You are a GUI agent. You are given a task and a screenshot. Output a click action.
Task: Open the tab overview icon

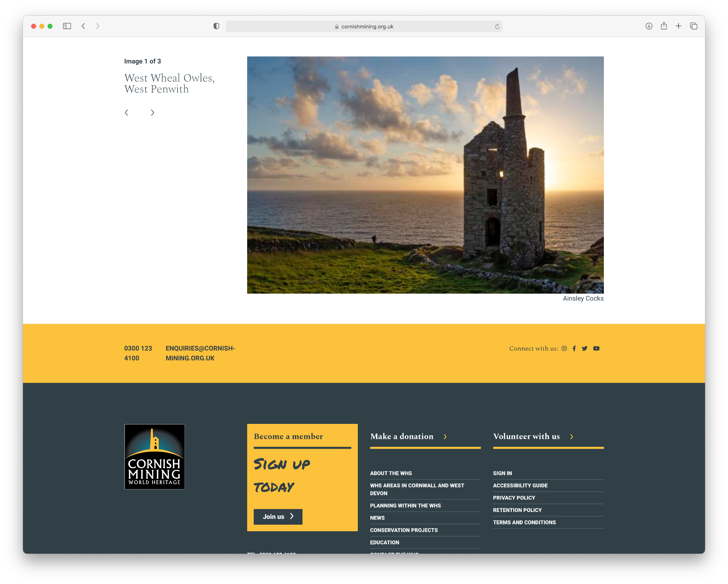pos(694,26)
